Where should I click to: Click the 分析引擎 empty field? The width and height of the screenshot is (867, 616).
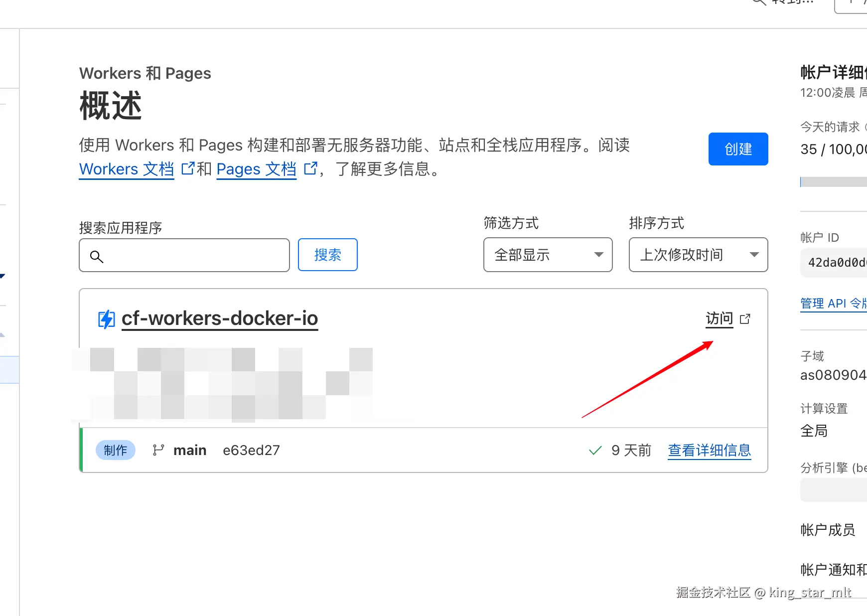point(833,490)
